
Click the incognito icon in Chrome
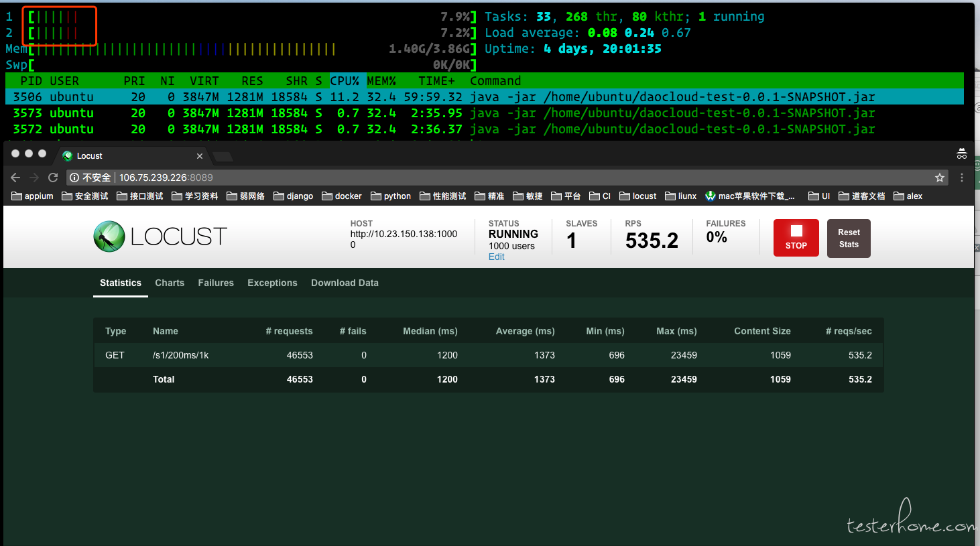(962, 153)
